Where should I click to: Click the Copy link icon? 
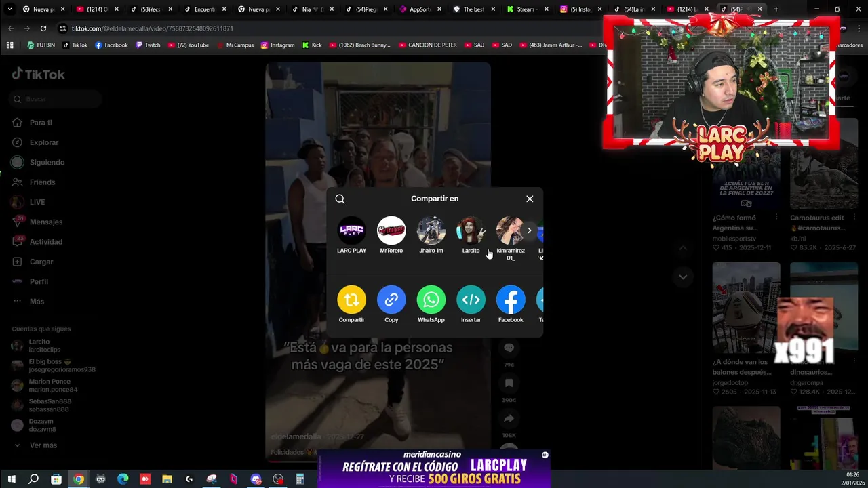tap(391, 300)
